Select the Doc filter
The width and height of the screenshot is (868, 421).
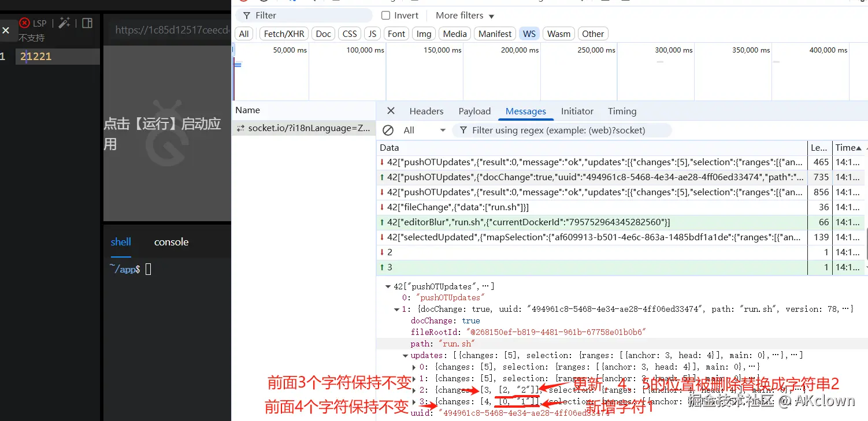click(x=324, y=34)
